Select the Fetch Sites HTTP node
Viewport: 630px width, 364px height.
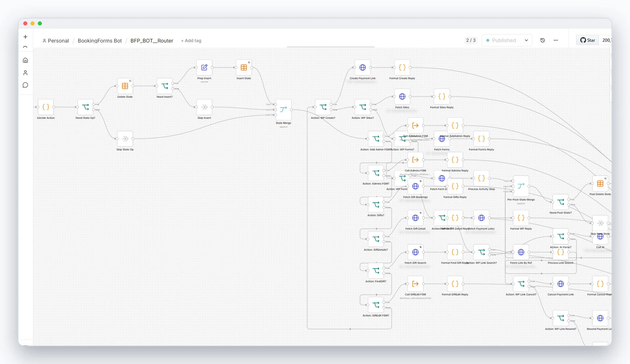click(x=402, y=97)
